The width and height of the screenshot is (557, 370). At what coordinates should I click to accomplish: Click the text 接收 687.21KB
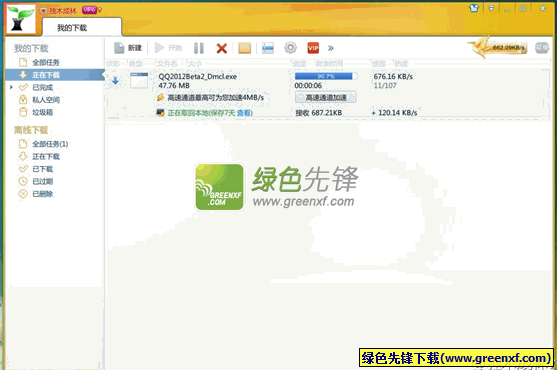[319, 113]
